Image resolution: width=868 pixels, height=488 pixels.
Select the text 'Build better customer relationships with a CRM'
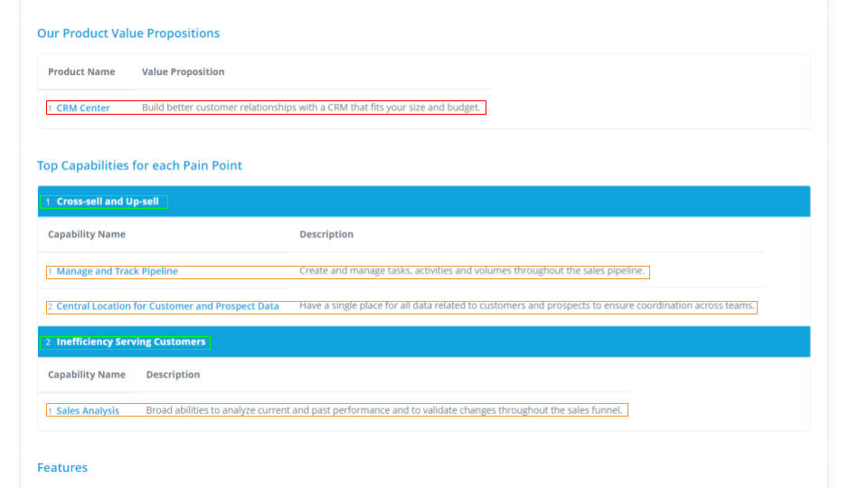244,108
